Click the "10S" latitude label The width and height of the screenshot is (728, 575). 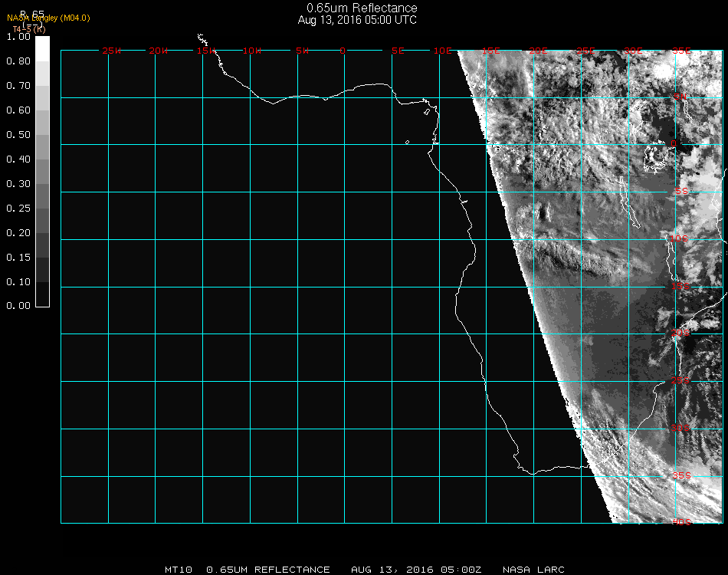[x=679, y=238]
